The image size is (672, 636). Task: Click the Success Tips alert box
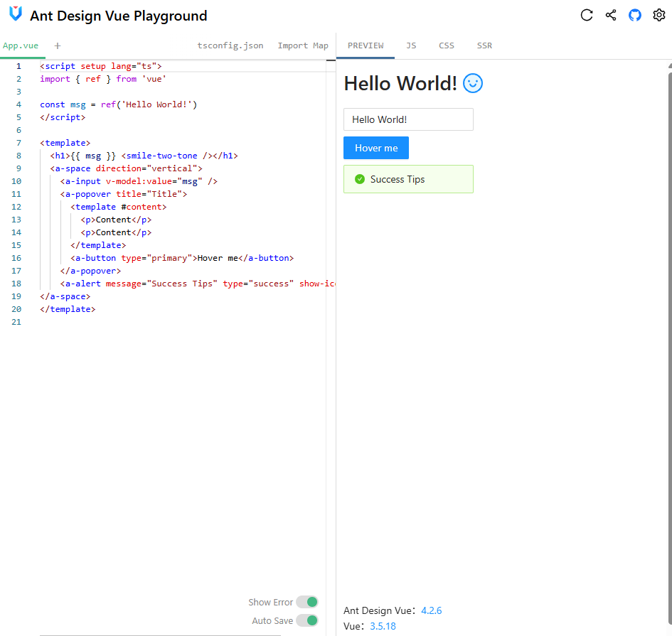(408, 179)
